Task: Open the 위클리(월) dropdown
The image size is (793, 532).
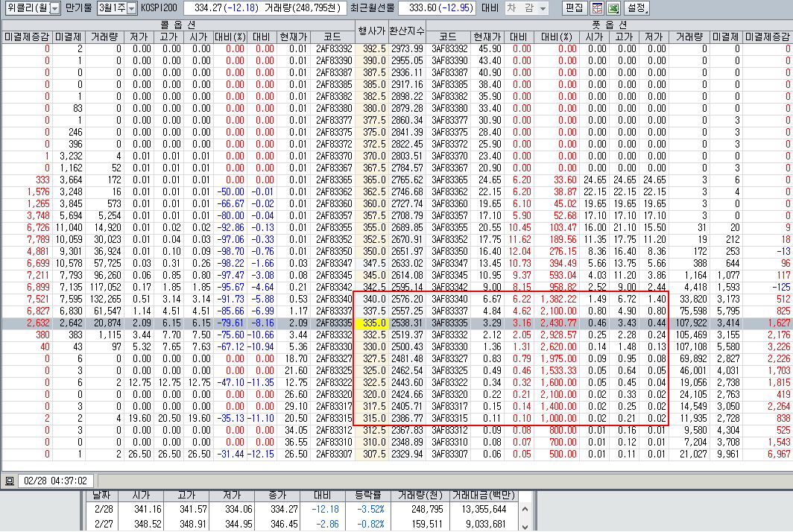Action: (x=33, y=8)
